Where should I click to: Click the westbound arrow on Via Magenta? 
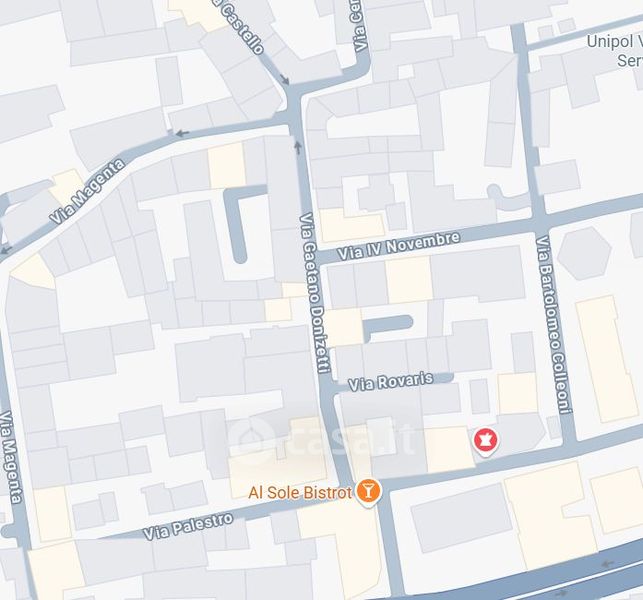[x=182, y=133]
